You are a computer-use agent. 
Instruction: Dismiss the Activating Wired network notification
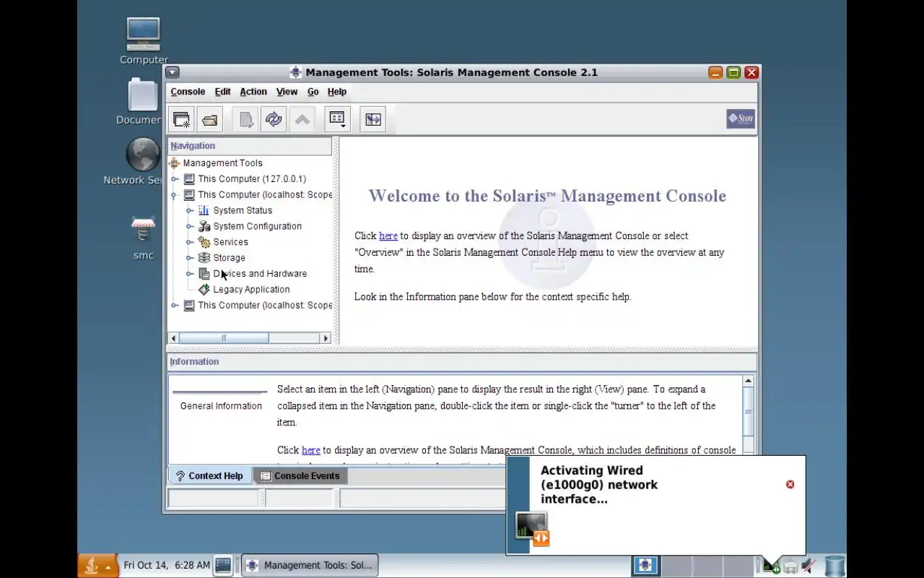(x=790, y=484)
